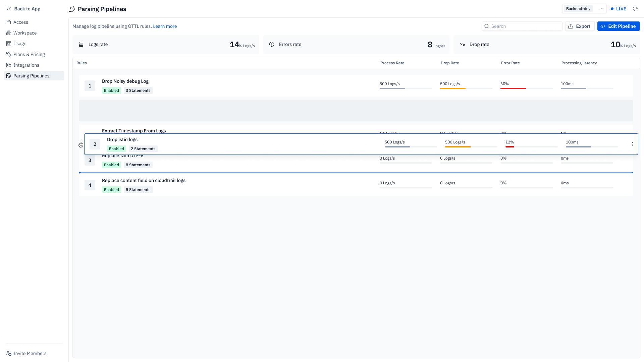Click rule number 1 badge
This screenshot has width=644, height=362.
point(90,86)
